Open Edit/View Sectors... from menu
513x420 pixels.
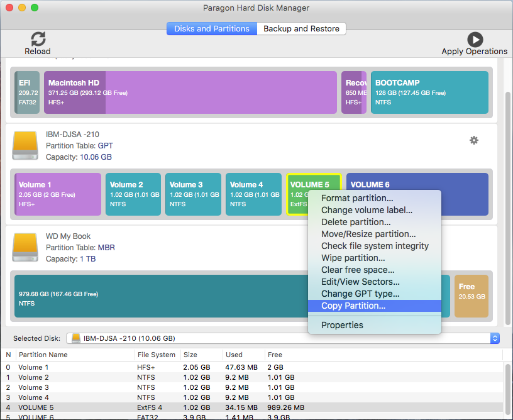click(x=375, y=282)
